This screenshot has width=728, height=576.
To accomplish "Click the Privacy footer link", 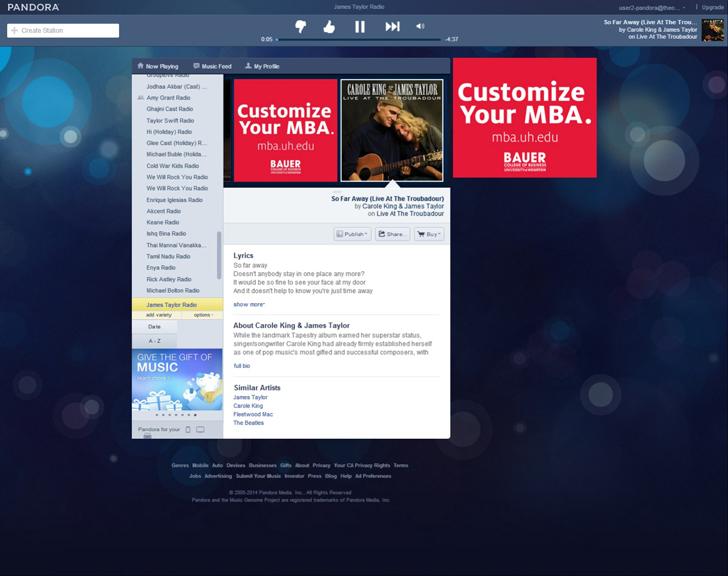I will click(321, 466).
